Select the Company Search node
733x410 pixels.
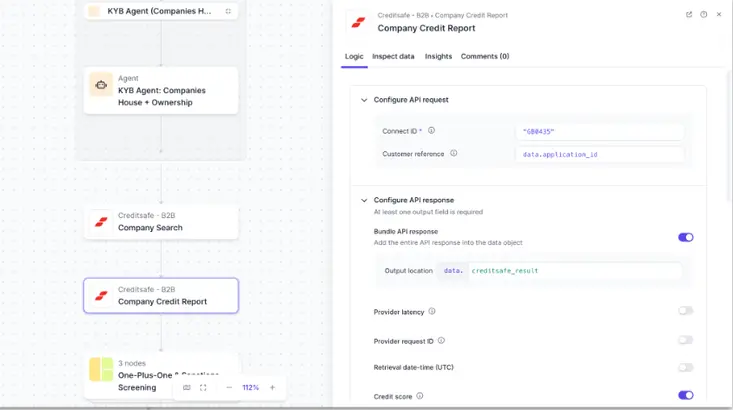tap(161, 222)
